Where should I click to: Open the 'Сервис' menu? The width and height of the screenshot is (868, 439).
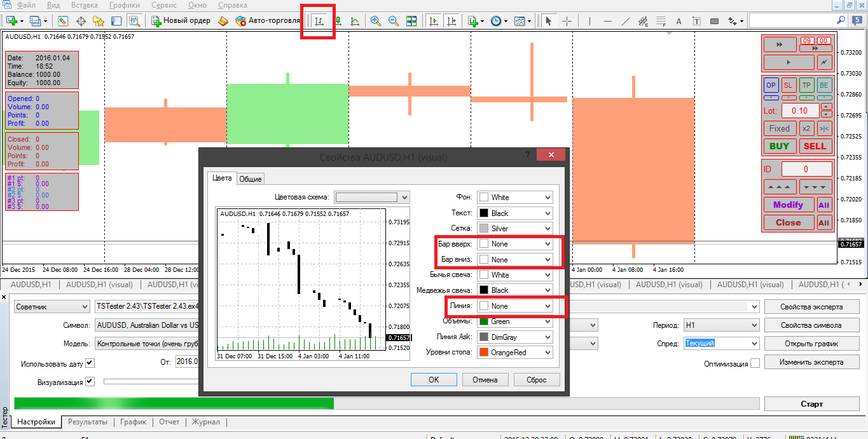click(164, 5)
